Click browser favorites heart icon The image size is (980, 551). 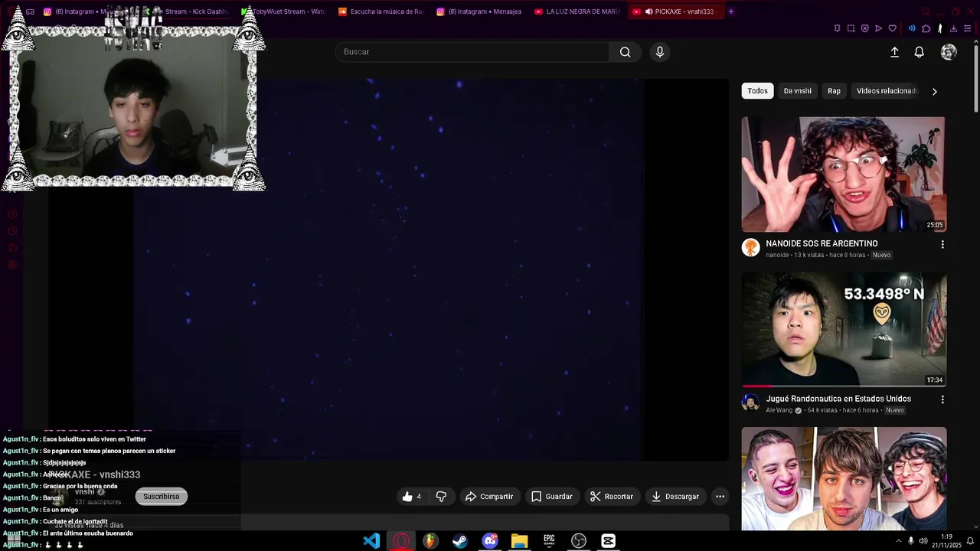(892, 28)
